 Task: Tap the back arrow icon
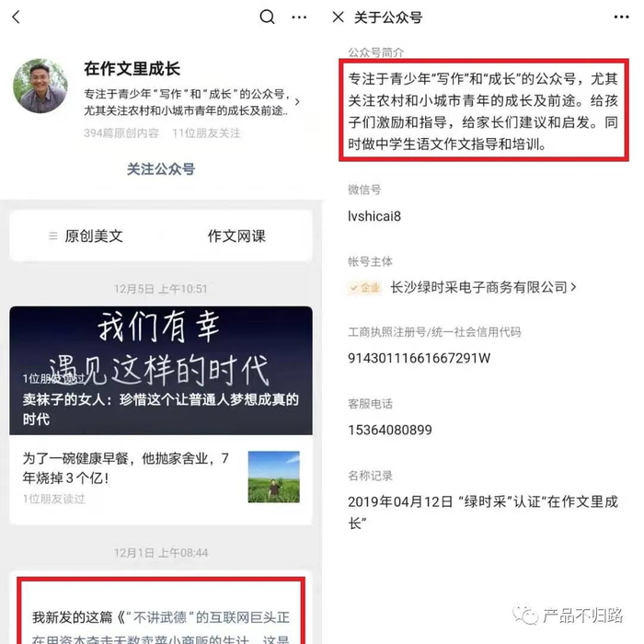pos(17,17)
